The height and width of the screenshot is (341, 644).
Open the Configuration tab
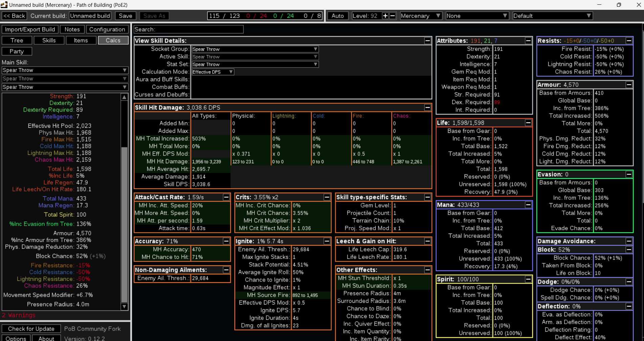[x=107, y=29]
